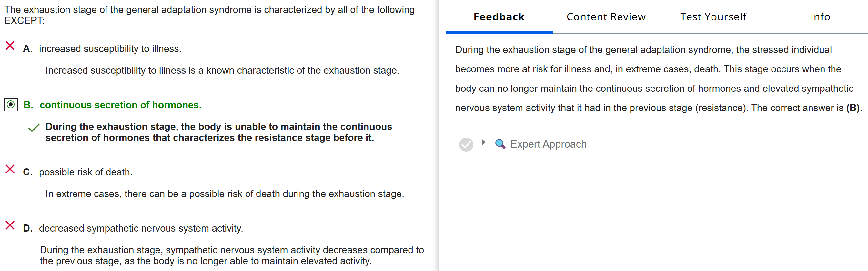This screenshot has height=271, width=868.
Task: Click the magnifying glass Expert Approach icon
Action: click(500, 144)
